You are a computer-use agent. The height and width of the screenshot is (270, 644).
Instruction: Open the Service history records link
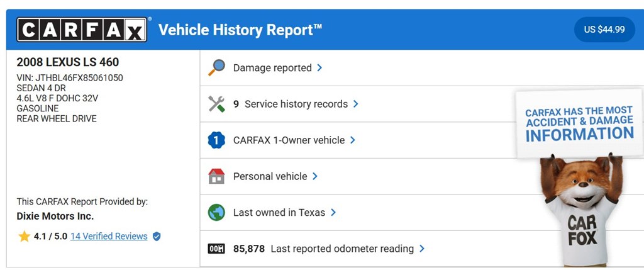[x=296, y=104]
